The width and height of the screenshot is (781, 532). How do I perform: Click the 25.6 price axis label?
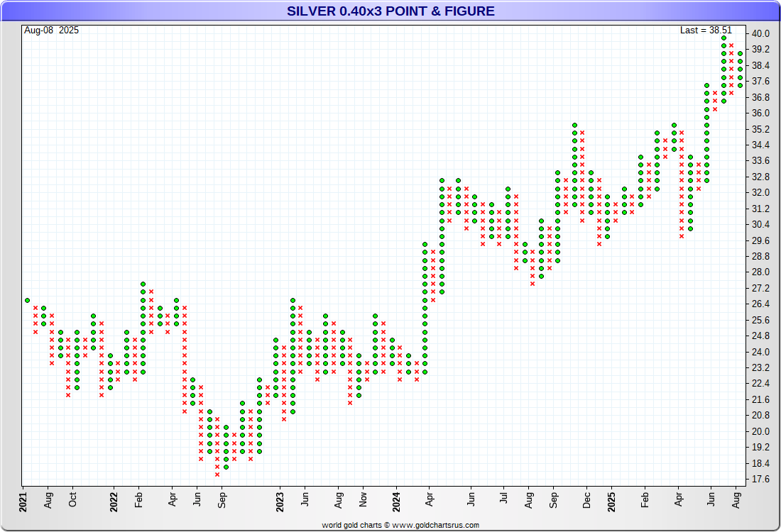(760, 321)
